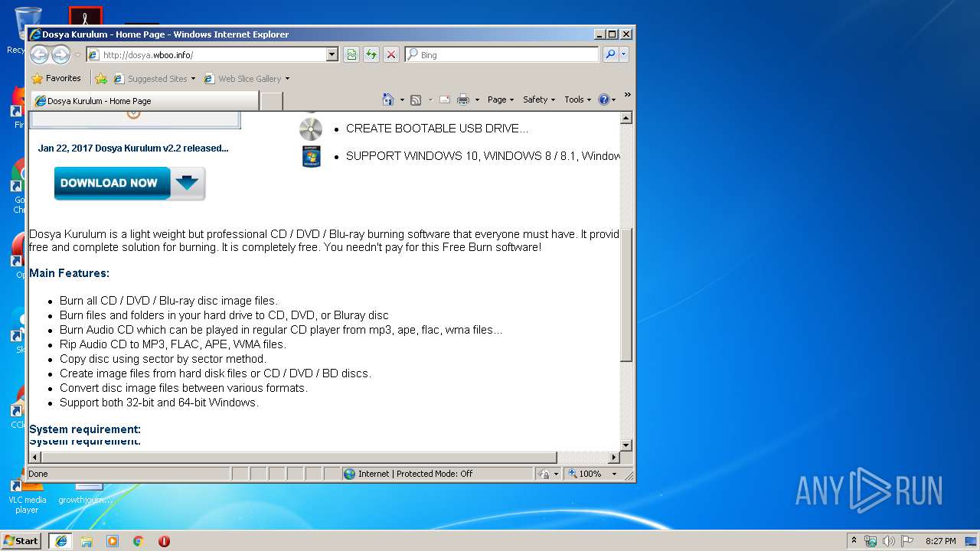This screenshot has height=551, width=980.
Task: Open the Page menu
Action: click(501, 99)
